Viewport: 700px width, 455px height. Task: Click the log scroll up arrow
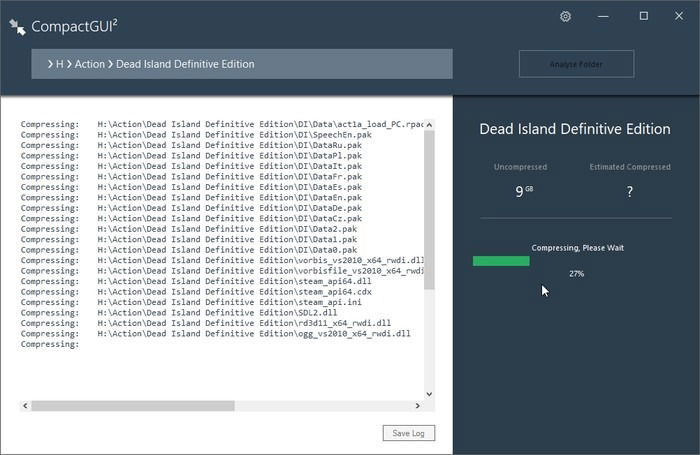tap(429, 125)
